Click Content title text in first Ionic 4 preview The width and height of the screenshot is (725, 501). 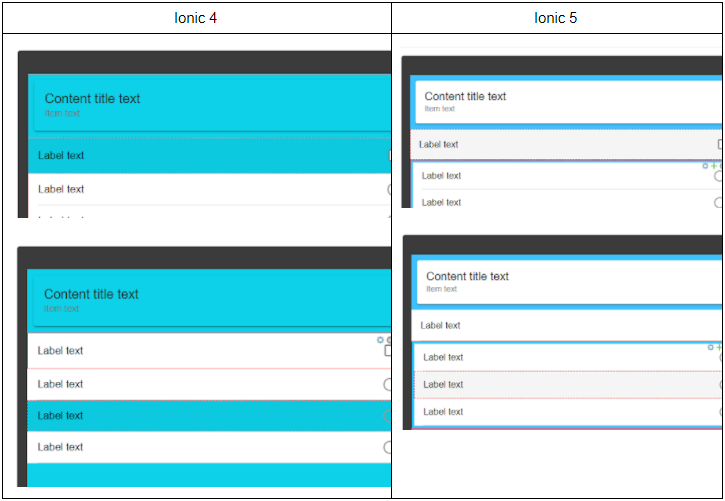click(x=92, y=98)
